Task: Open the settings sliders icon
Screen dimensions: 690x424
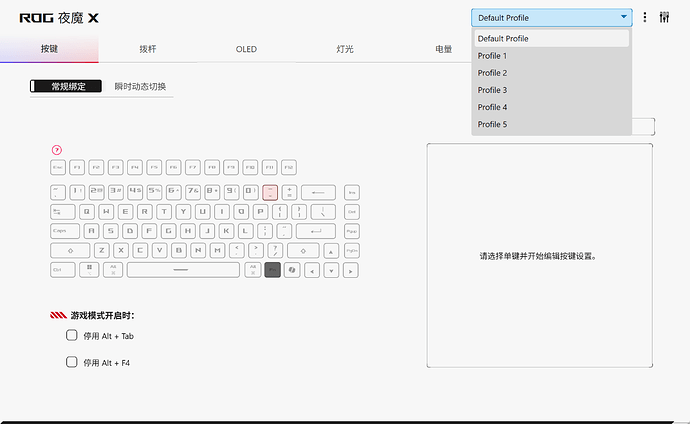Action: pyautogui.click(x=664, y=18)
